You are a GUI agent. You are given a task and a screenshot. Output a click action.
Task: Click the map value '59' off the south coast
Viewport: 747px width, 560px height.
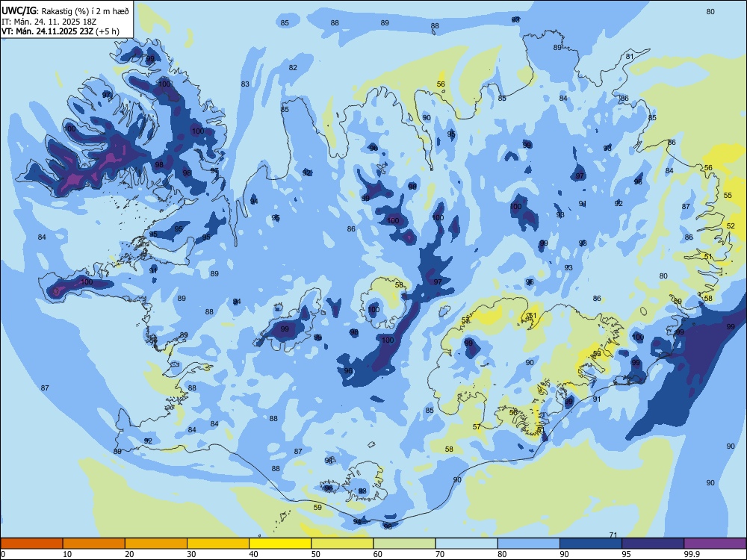(317, 507)
